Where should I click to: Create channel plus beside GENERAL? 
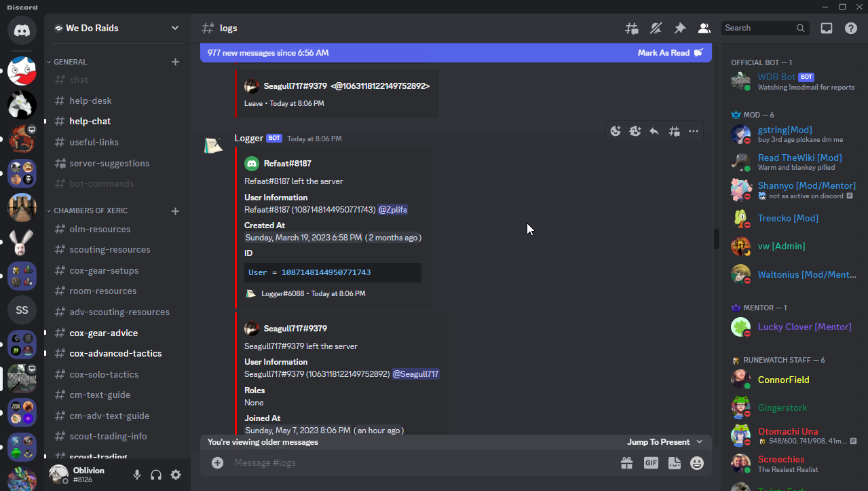click(175, 62)
